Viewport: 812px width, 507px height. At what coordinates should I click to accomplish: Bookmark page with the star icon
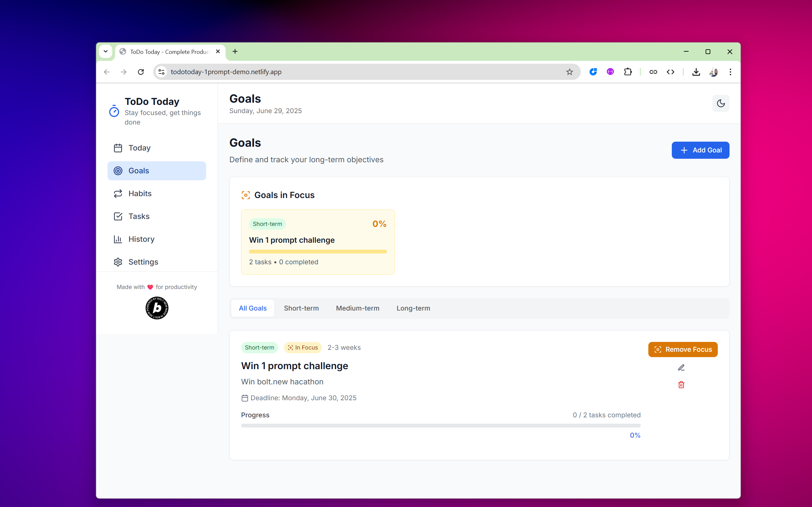[569, 72]
